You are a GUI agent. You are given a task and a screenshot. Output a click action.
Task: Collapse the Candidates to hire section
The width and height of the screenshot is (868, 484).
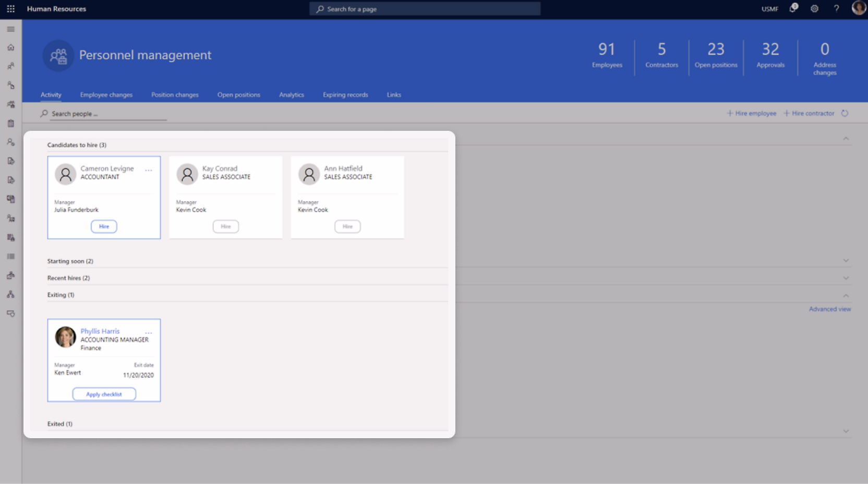pos(846,139)
